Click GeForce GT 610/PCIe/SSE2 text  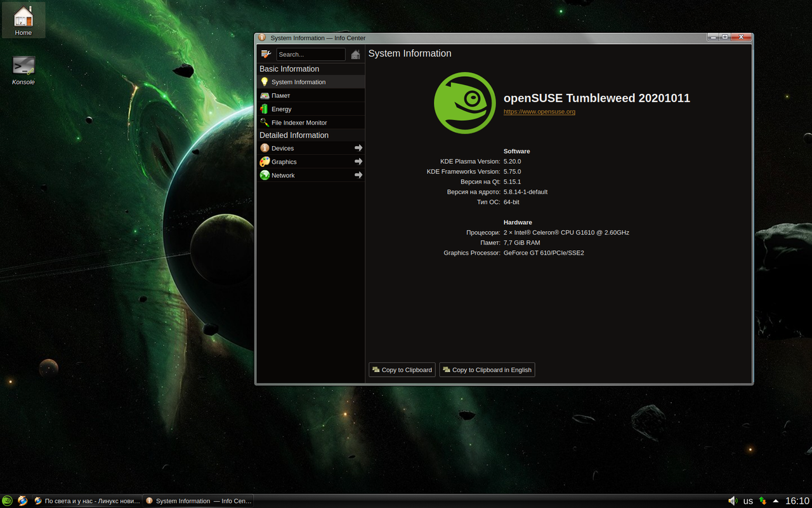(544, 253)
